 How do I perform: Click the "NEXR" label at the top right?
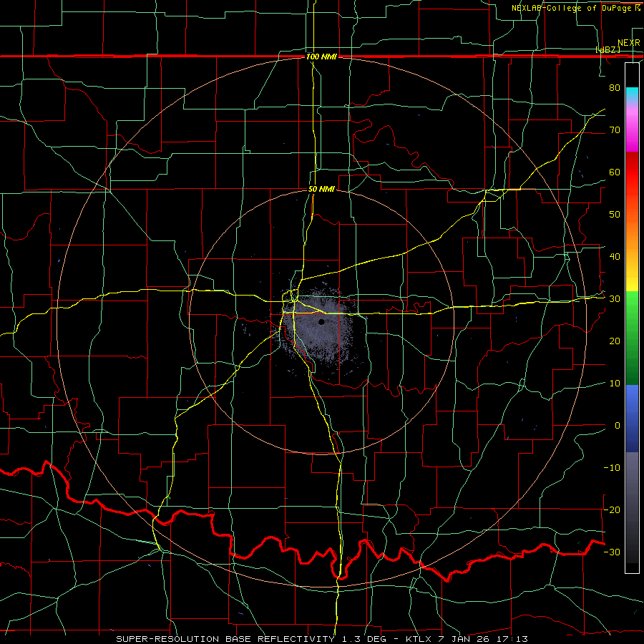tap(628, 43)
